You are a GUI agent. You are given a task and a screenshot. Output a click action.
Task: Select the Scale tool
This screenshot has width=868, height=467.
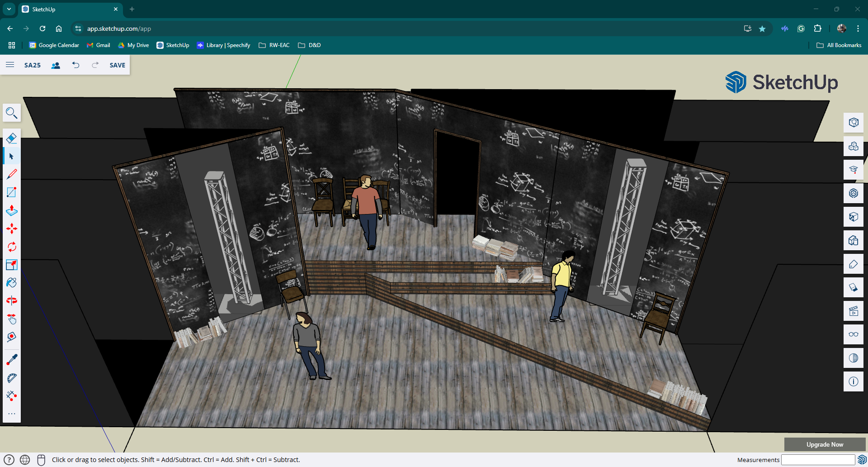tap(12, 265)
